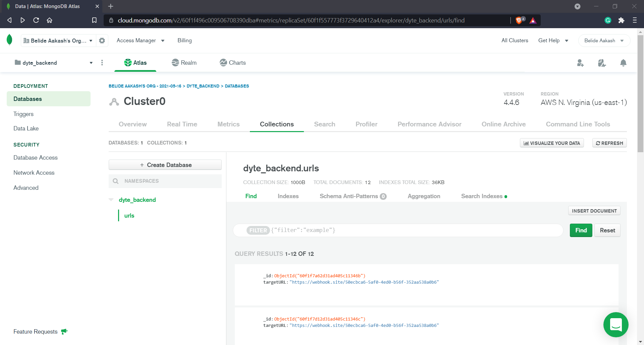Switch to the Charts tab
This screenshot has width=644, height=345.
pos(233,63)
